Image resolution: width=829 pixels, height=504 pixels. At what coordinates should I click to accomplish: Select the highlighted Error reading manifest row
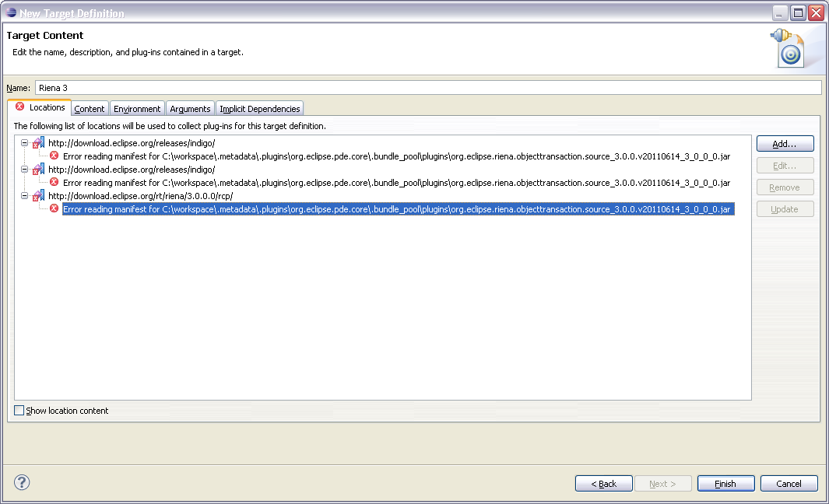point(398,209)
